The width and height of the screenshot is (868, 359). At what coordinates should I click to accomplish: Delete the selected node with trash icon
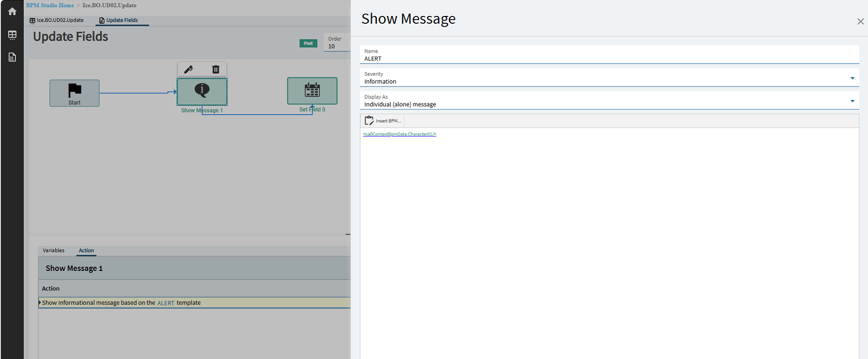[x=216, y=69]
